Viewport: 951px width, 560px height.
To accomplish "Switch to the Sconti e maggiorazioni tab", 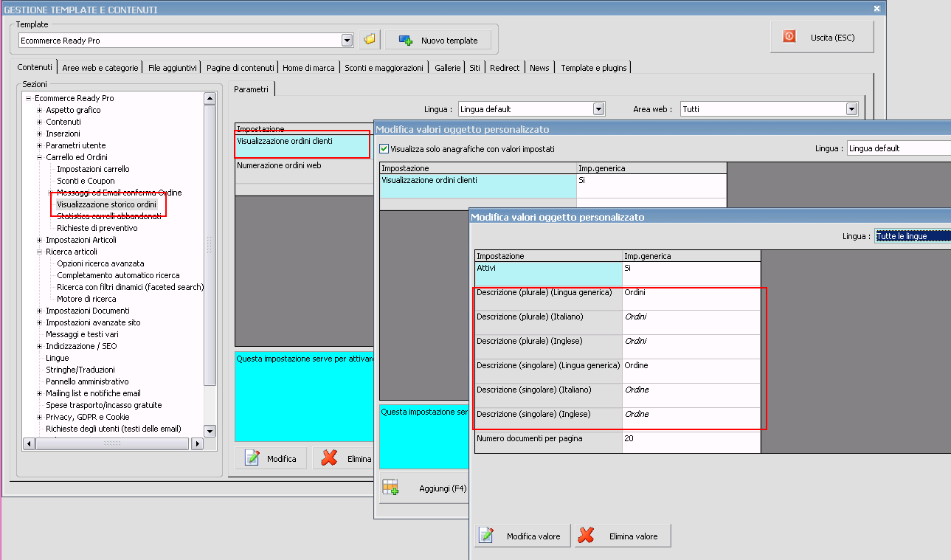I will 384,68.
